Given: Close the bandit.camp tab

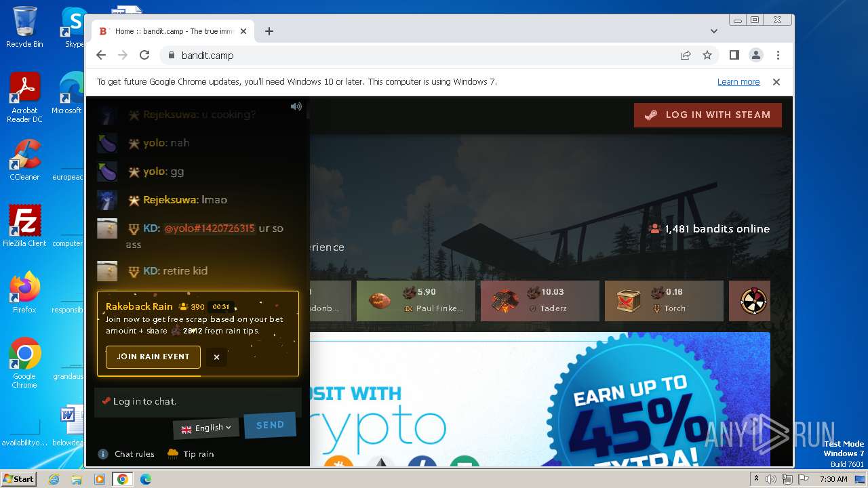Looking at the screenshot, I should [243, 31].
